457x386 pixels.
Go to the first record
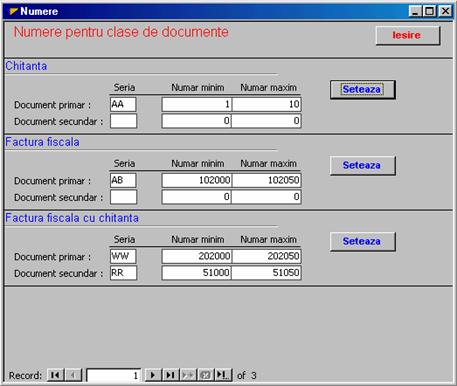(56, 375)
